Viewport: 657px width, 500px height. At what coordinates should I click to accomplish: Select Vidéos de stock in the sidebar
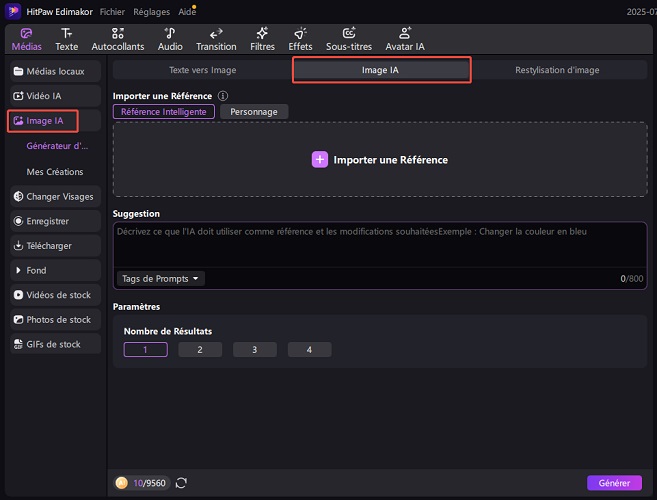click(55, 295)
